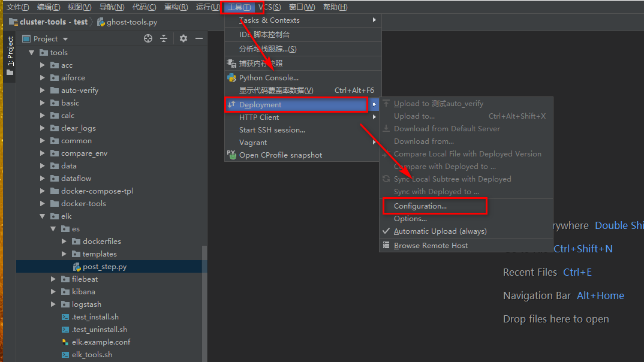Expand the Vagrant submenu arrow

click(x=374, y=143)
